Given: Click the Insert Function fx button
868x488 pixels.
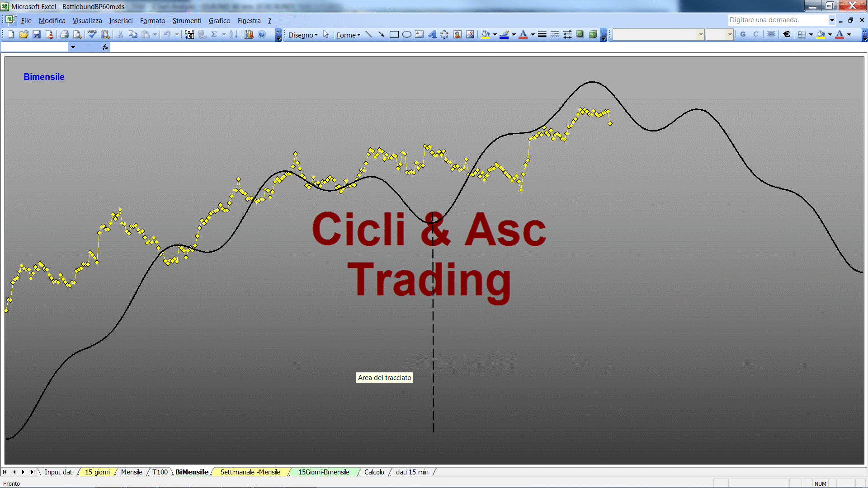Looking at the screenshot, I should pyautogui.click(x=105, y=47).
